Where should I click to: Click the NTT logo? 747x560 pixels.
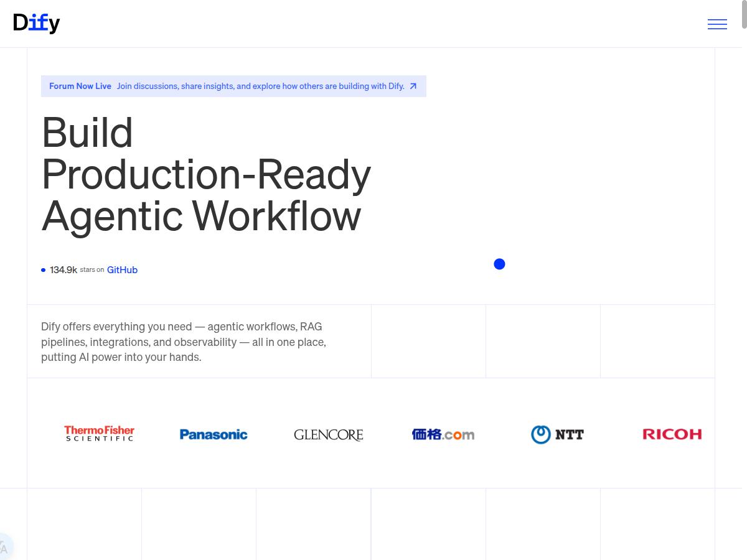pyautogui.click(x=557, y=434)
